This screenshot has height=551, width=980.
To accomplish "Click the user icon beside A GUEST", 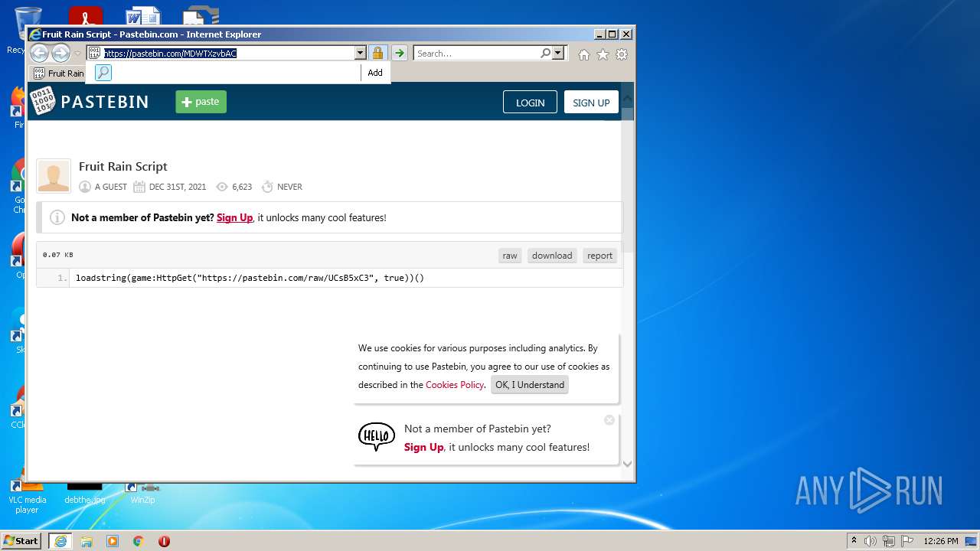I will [85, 187].
